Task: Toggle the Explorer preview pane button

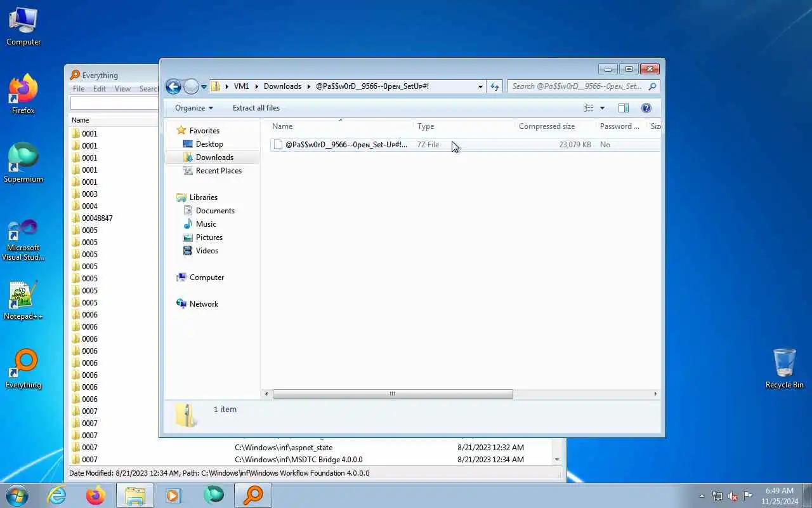Action: 623,108
